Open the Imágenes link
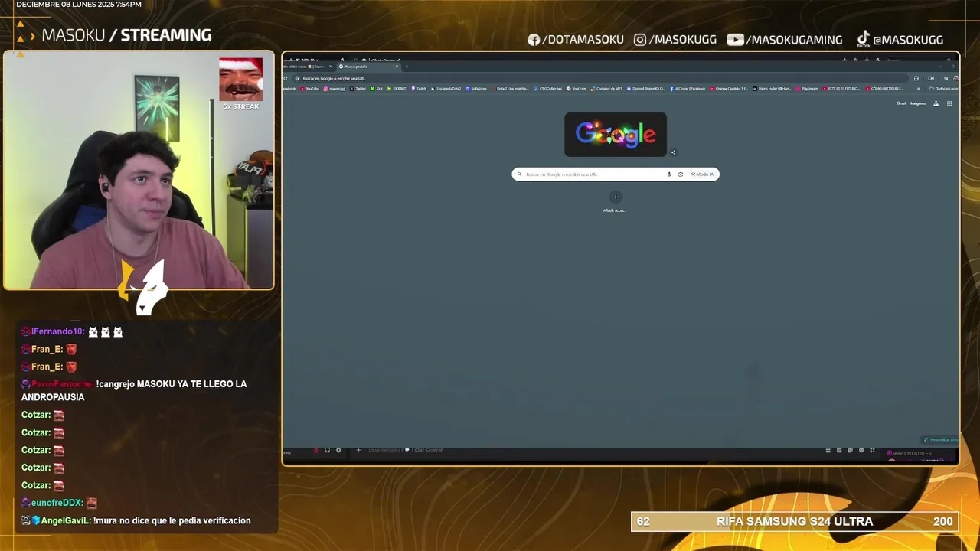 tap(918, 103)
